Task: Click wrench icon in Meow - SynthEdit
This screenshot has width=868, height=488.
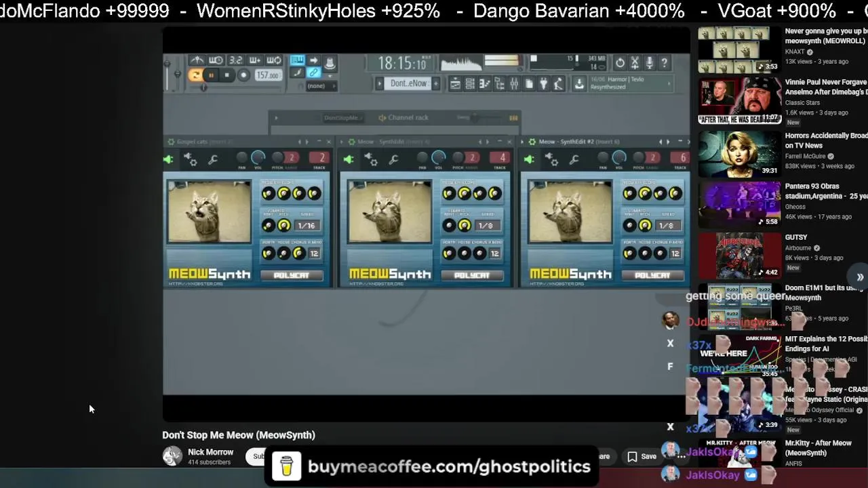Action: pyautogui.click(x=393, y=159)
